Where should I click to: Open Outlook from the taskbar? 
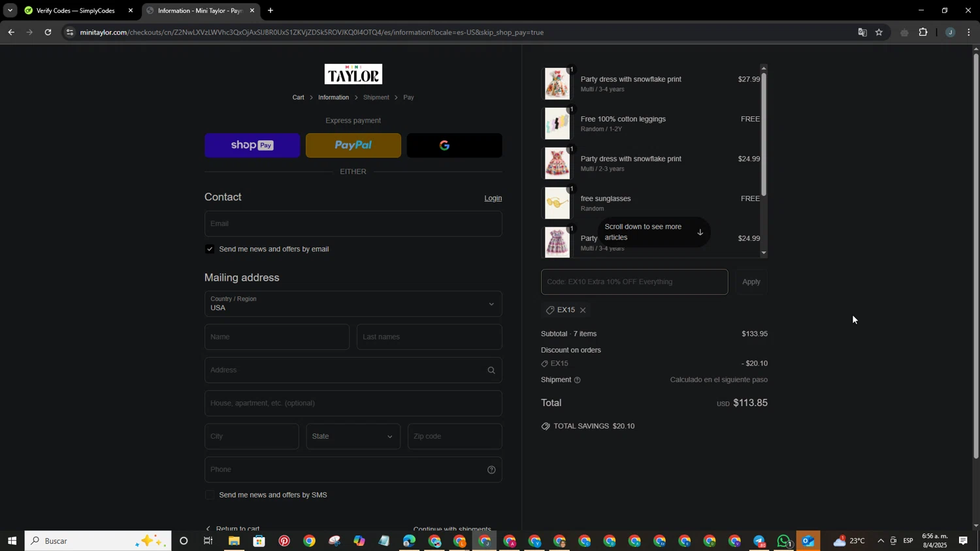pos(808,541)
